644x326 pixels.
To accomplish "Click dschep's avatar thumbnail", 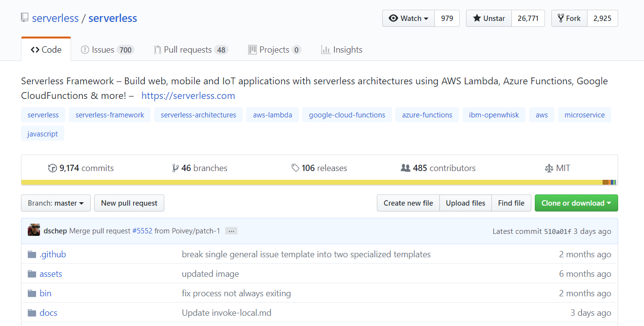I will point(34,230).
